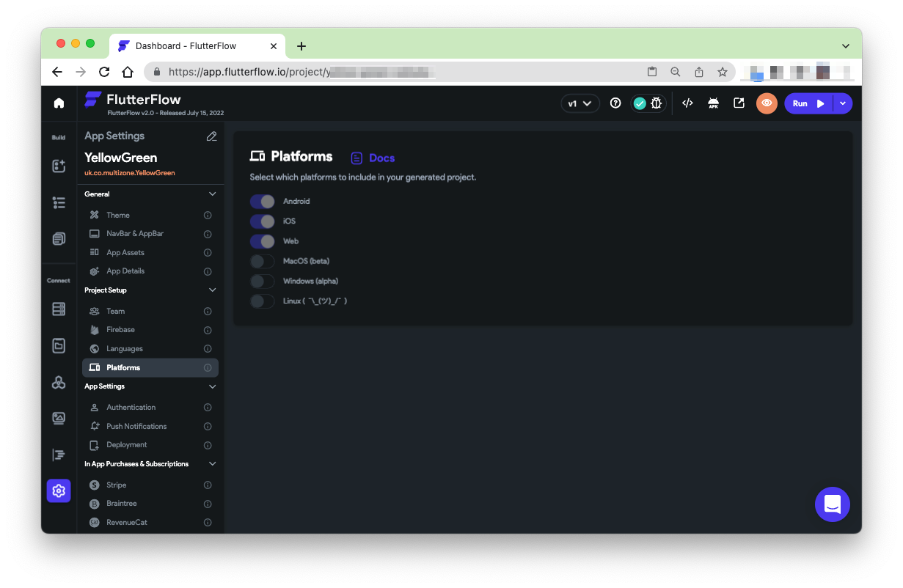This screenshot has width=903, height=588.
Task: Click the orange preview eye button
Action: (x=767, y=103)
